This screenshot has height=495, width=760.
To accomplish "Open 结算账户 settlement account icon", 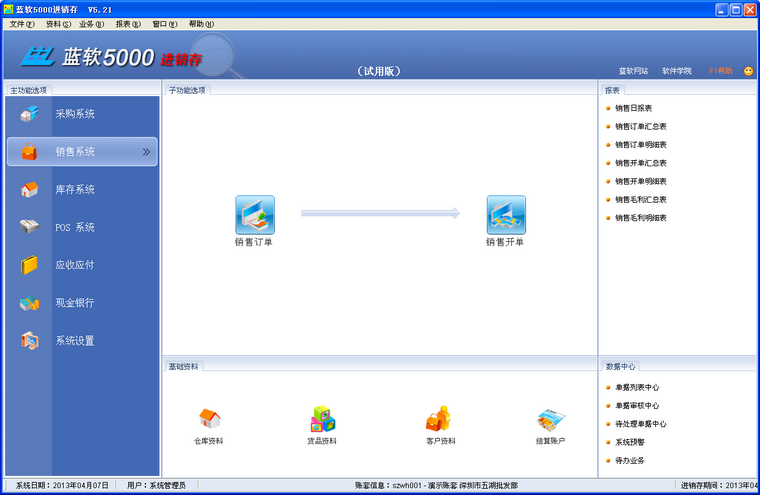I will (551, 420).
